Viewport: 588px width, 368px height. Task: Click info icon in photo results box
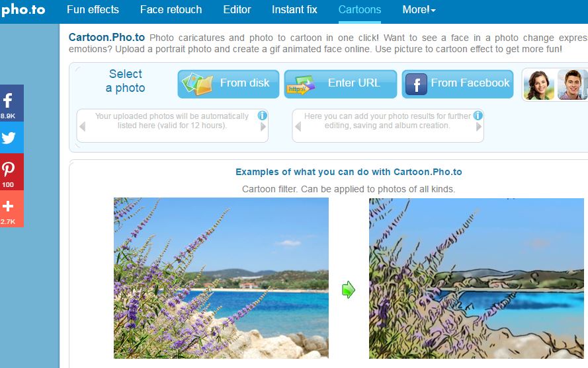pos(478,116)
